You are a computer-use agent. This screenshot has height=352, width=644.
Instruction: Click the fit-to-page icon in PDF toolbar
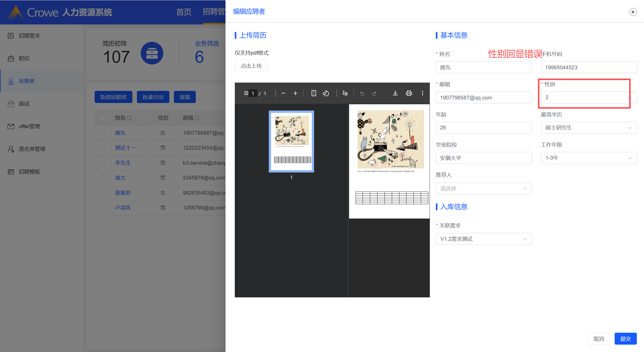313,93
